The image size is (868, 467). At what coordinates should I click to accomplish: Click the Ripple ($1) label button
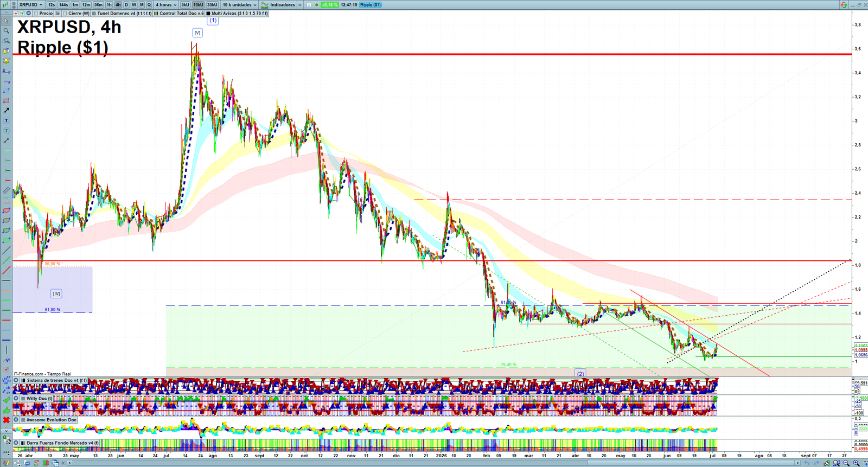point(371,5)
